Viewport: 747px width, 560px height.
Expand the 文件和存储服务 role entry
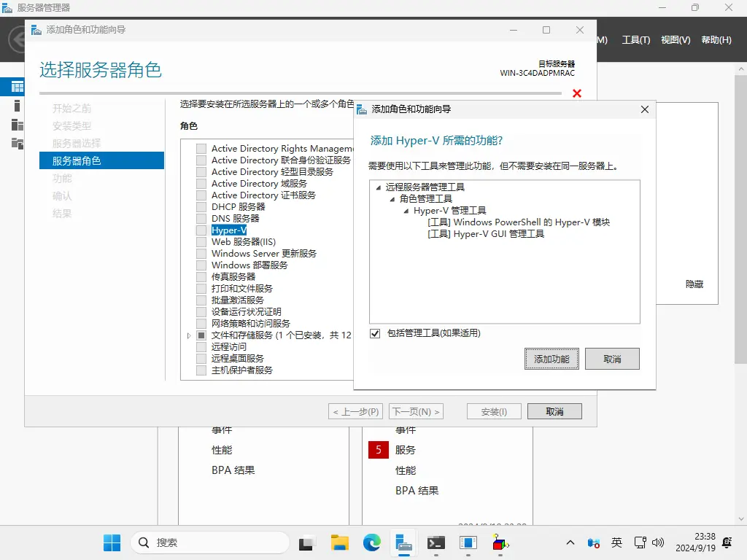pos(189,335)
